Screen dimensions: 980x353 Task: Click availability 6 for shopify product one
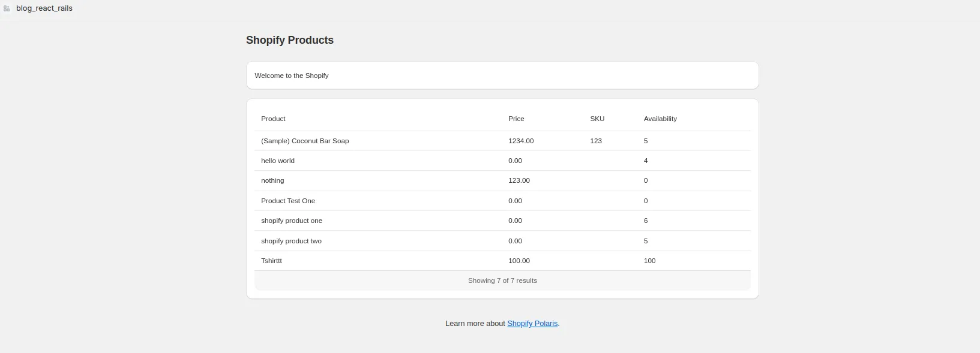646,221
